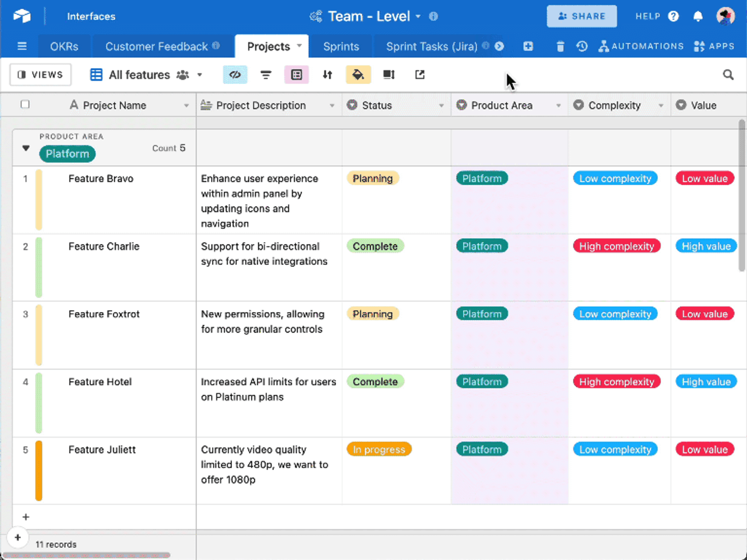
Task: Open the All features view switcher
Action: click(x=146, y=75)
